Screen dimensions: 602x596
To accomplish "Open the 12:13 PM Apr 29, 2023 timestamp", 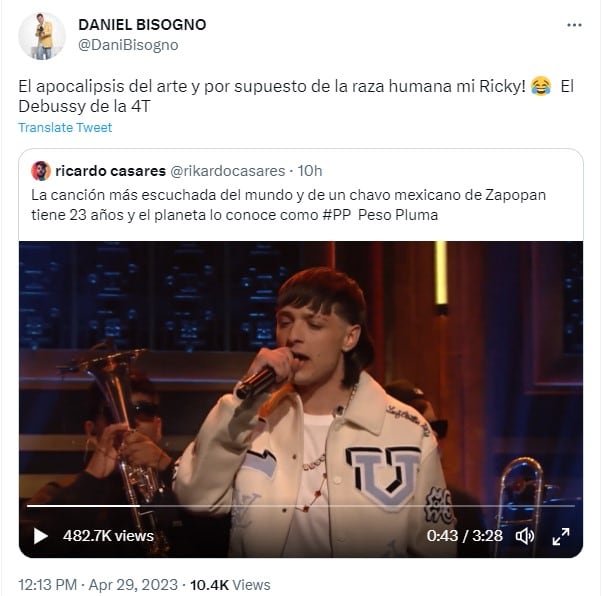I will click(98, 585).
